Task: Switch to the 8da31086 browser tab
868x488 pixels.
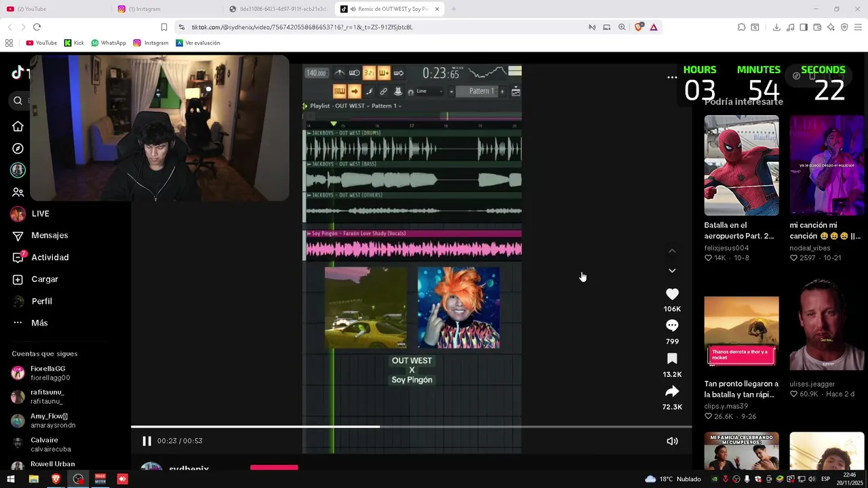Action: tap(279, 9)
